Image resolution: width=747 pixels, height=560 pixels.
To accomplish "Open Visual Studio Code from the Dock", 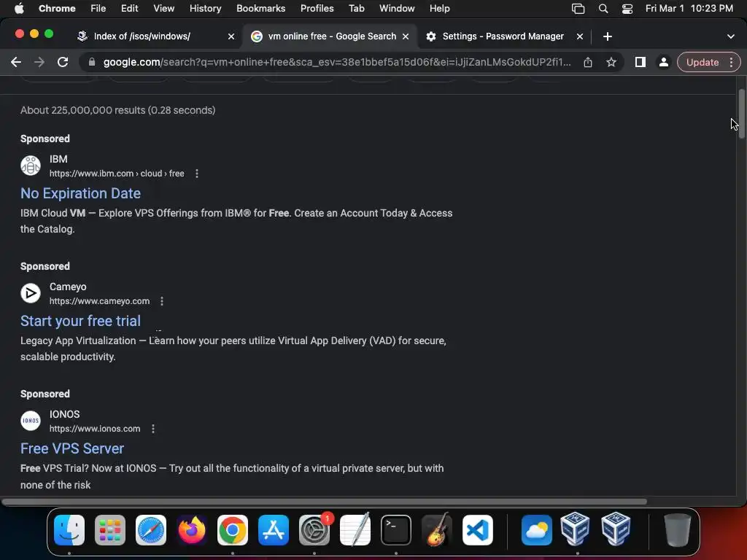I will [478, 530].
